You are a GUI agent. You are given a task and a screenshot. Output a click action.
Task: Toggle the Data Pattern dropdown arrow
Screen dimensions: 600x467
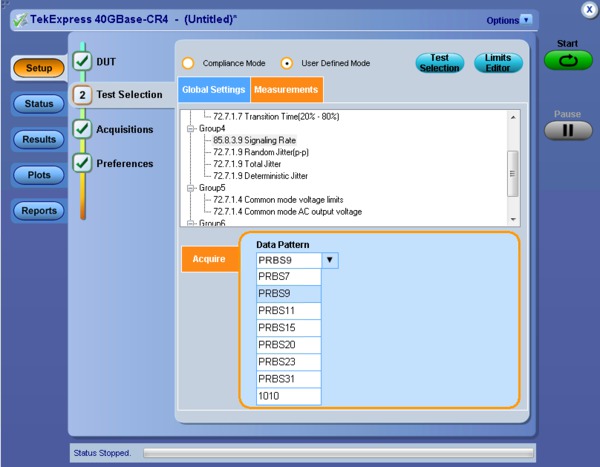pos(331,260)
